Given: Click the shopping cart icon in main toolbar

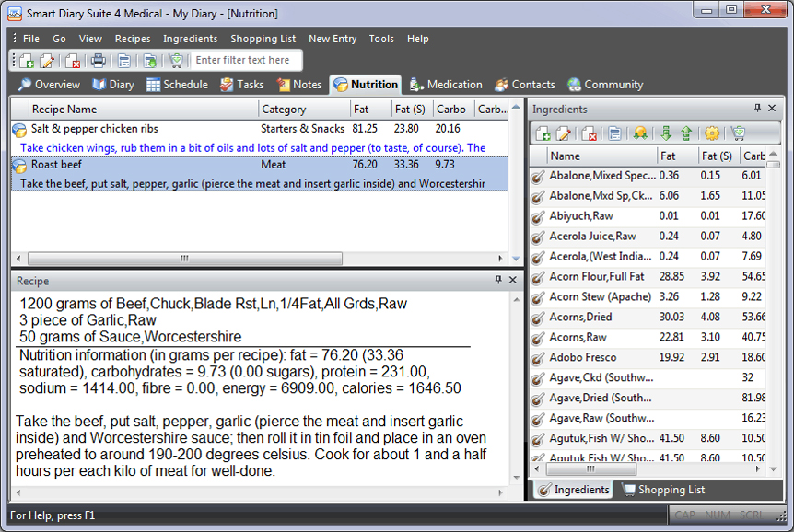Looking at the screenshot, I should pos(176,61).
